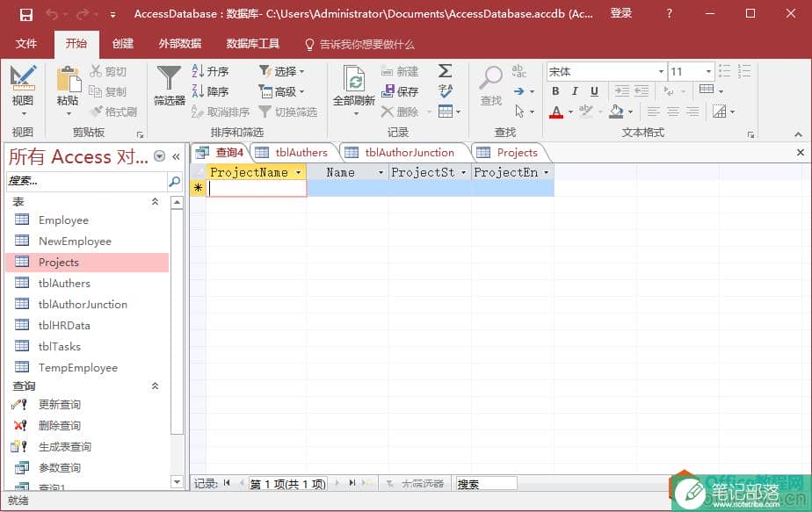Switch to the 创建 (Create) ribbon tab

123,44
